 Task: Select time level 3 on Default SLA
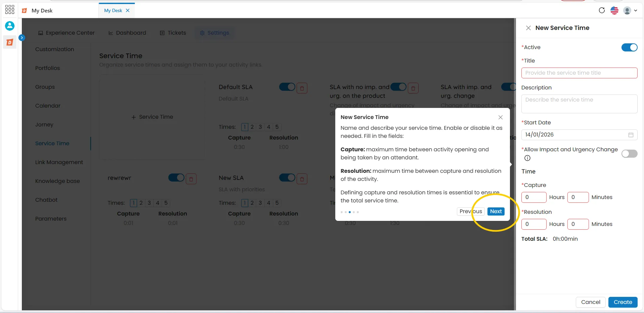click(260, 127)
